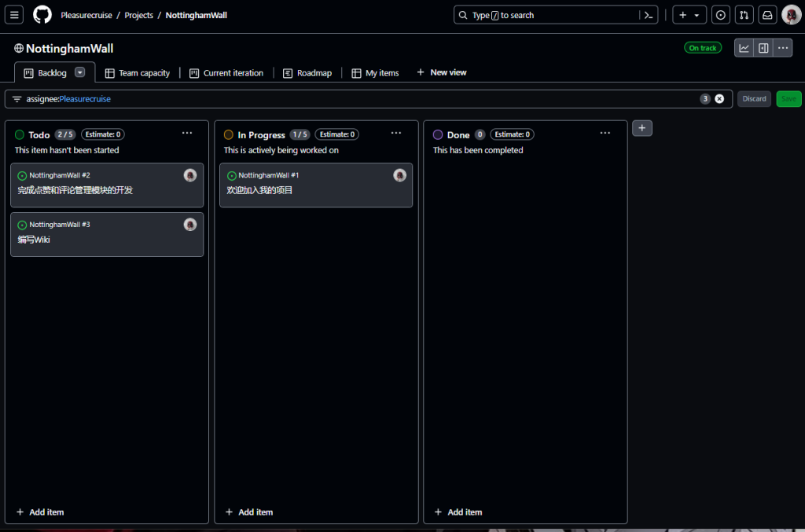Open the Issues icon in header
805x532 pixels.
(721, 16)
